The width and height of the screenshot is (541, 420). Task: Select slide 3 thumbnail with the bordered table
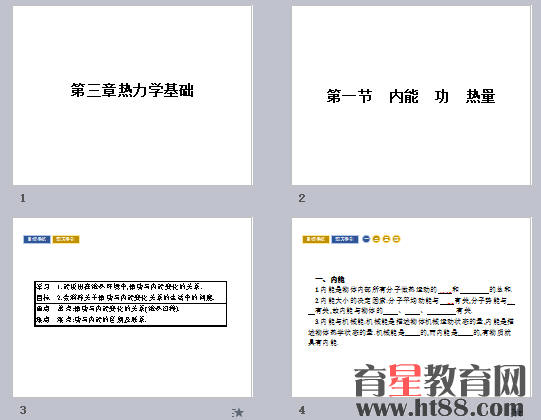[132, 307]
